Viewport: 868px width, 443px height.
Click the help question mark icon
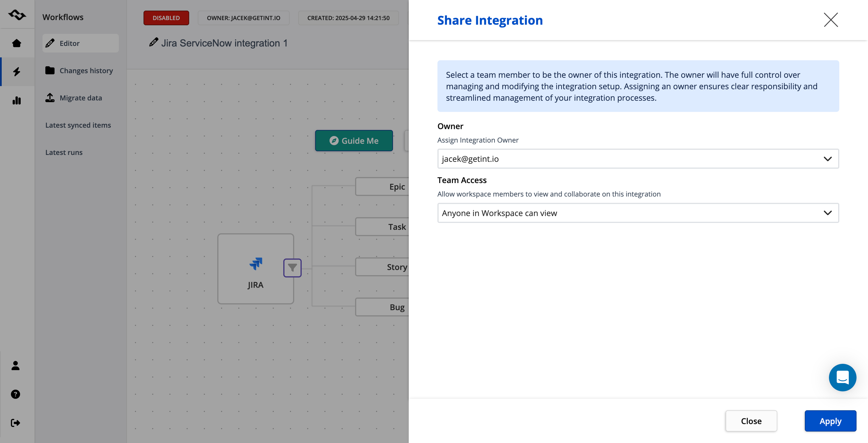[x=15, y=394]
